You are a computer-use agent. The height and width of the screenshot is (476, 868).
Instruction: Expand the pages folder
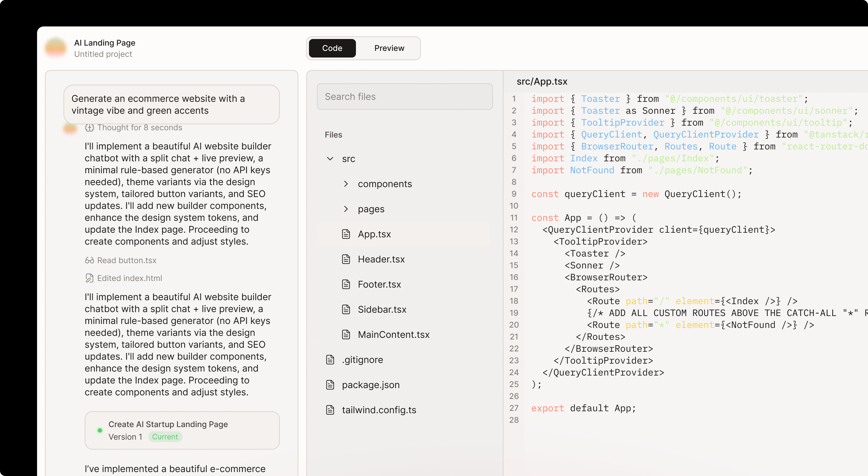coord(346,209)
